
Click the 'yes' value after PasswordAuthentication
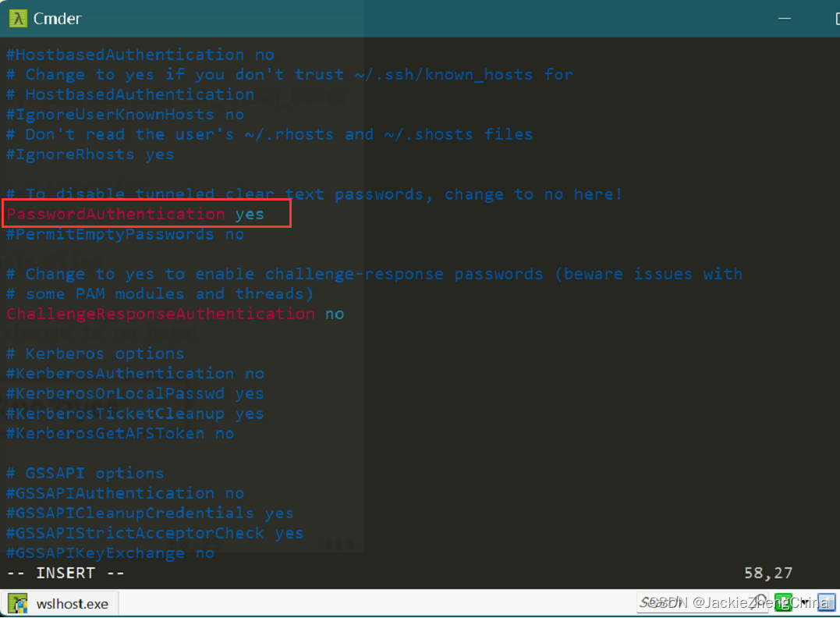coord(250,215)
